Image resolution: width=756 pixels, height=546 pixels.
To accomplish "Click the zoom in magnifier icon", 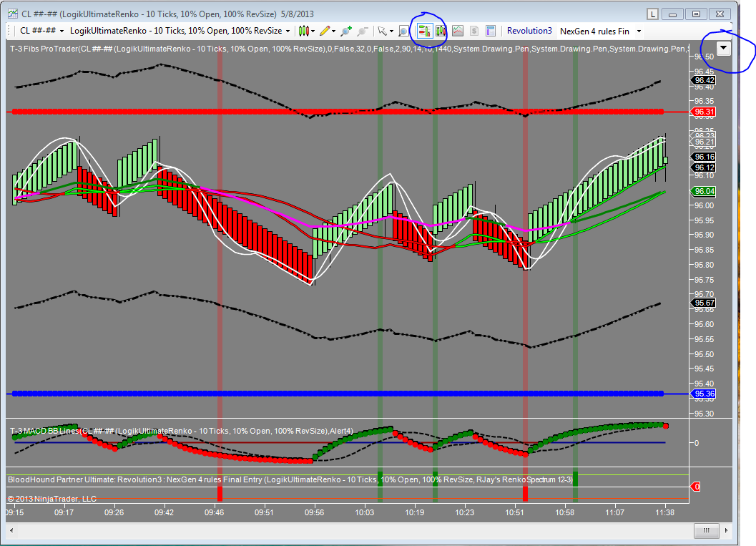I will [346, 31].
